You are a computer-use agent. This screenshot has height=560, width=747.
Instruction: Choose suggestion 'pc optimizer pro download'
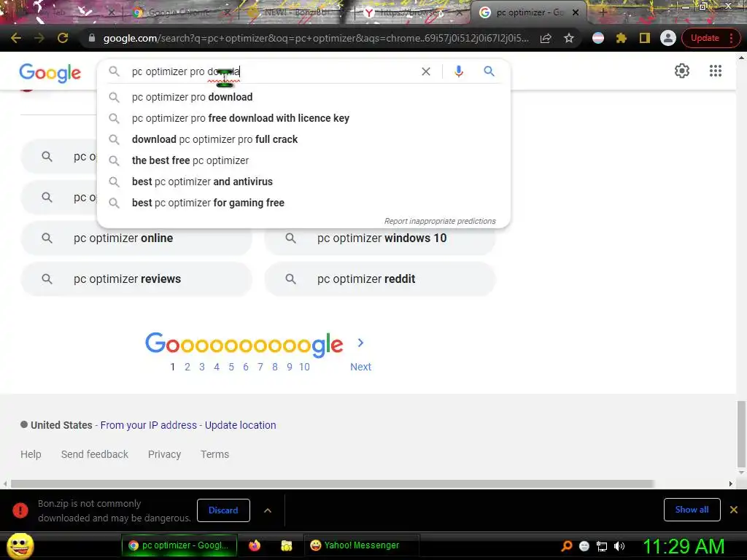pos(303,97)
